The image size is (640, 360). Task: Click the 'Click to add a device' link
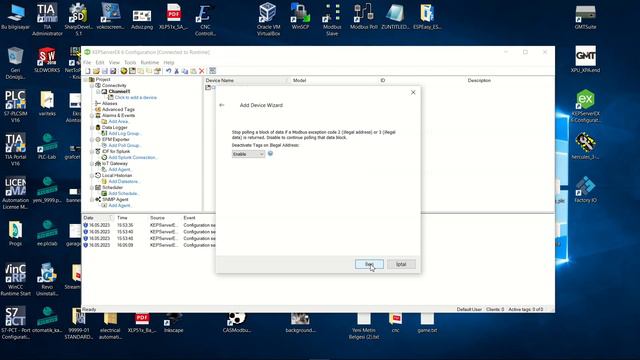136,98
